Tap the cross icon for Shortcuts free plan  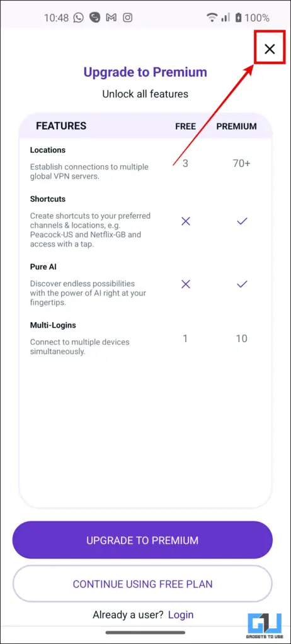(x=186, y=221)
